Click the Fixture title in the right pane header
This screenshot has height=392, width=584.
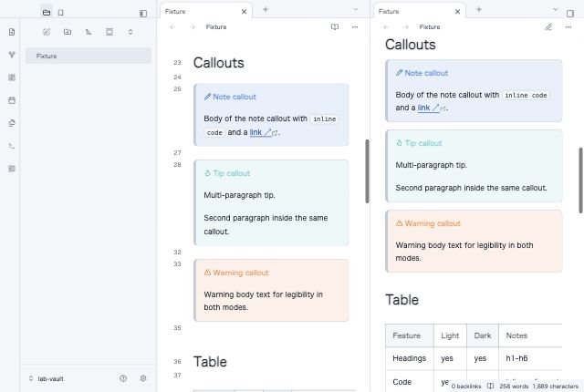pos(430,27)
